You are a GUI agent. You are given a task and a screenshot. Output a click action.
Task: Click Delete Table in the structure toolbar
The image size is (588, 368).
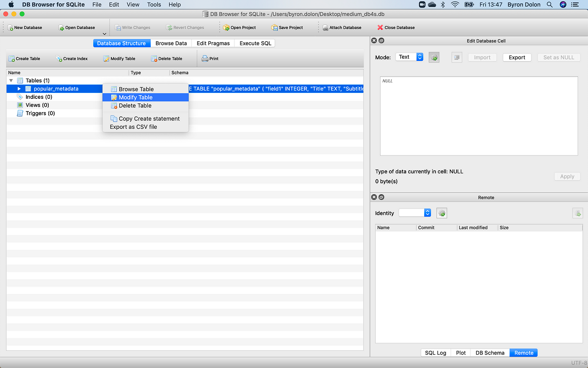click(167, 59)
